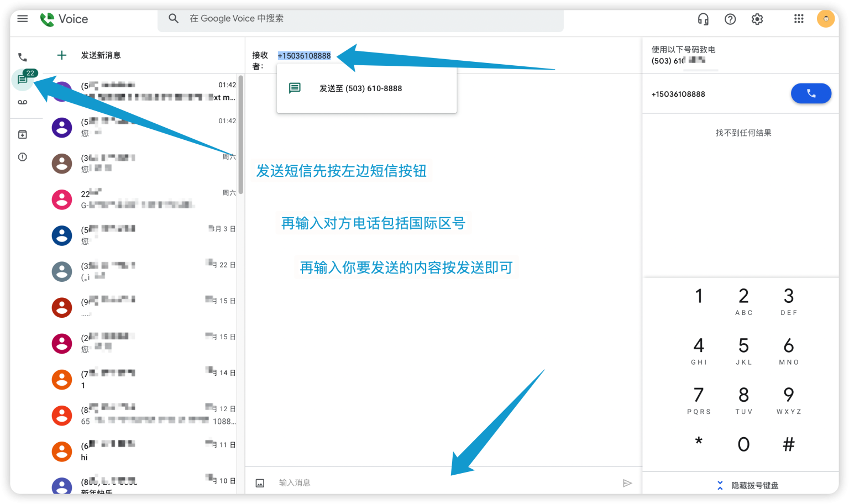Open the Google apps grid
This screenshot has width=849, height=504.
(x=799, y=19)
